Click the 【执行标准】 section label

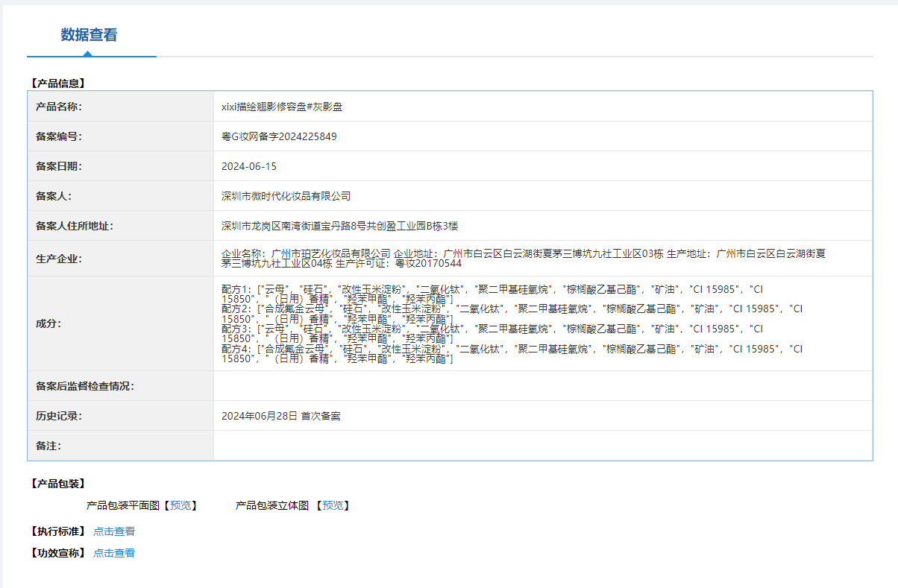(x=57, y=531)
